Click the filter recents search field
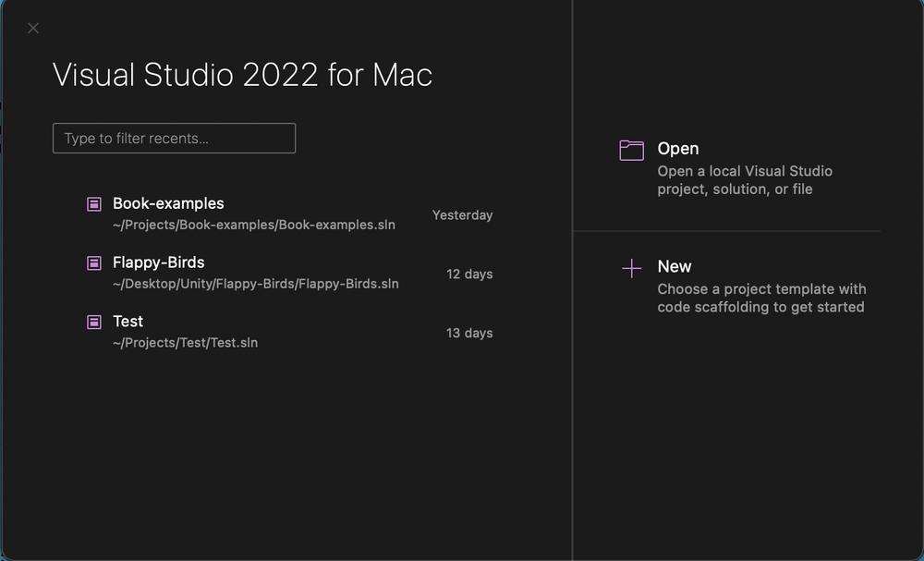Viewport: 924px width, 561px height. point(174,139)
